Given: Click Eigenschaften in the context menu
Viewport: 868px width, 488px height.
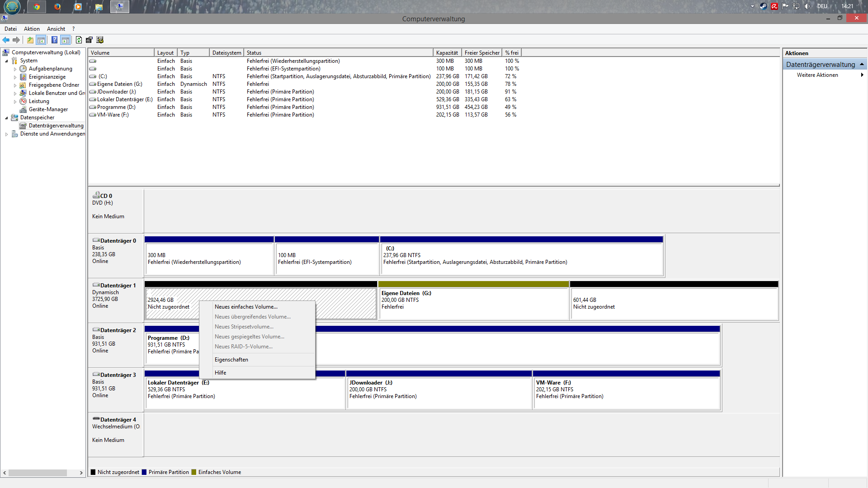Looking at the screenshot, I should coord(231,360).
